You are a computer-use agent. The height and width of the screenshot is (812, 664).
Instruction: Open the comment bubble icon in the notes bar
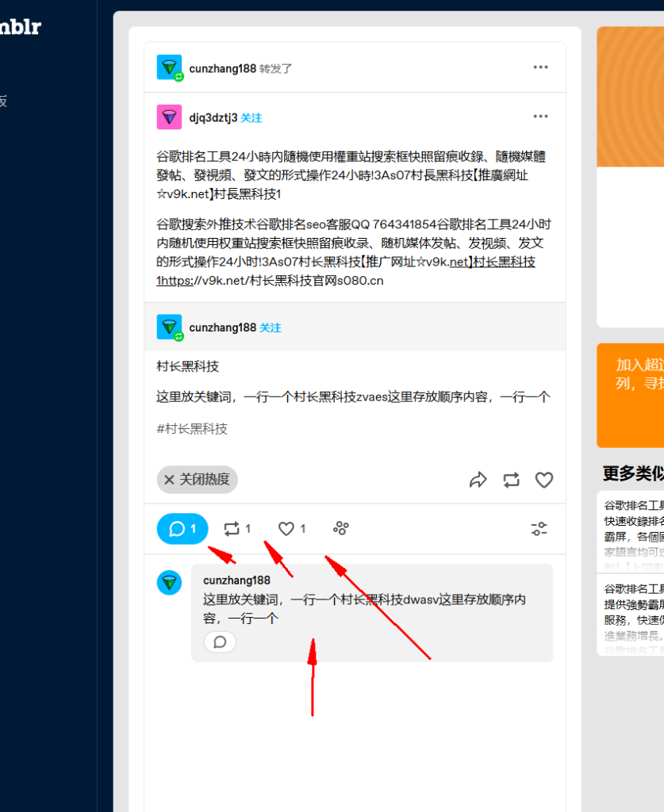pyautogui.click(x=182, y=528)
